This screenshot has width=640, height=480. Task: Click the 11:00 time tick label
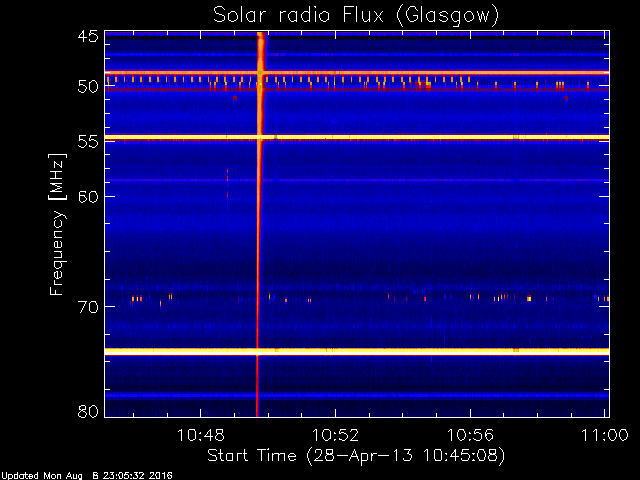click(605, 435)
